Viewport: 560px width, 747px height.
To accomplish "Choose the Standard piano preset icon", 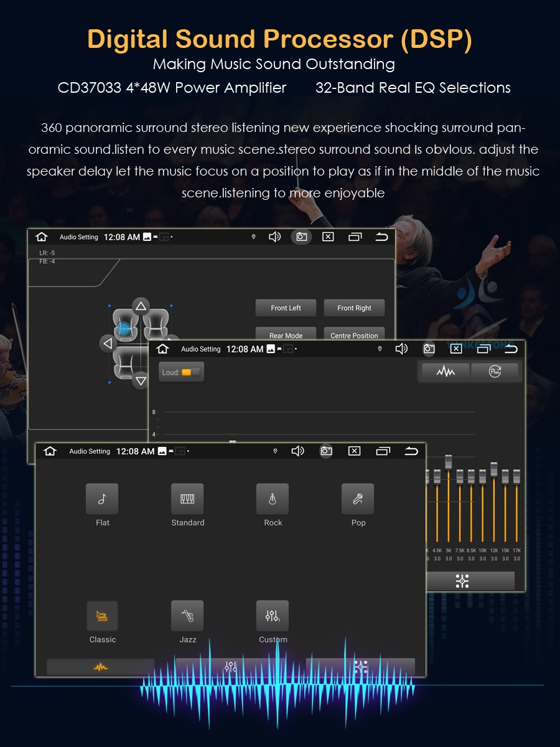I will coord(187,499).
